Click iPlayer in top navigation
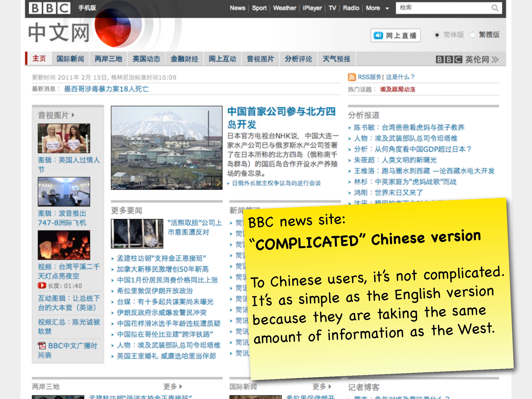The width and height of the screenshot is (532, 399). pos(312,8)
